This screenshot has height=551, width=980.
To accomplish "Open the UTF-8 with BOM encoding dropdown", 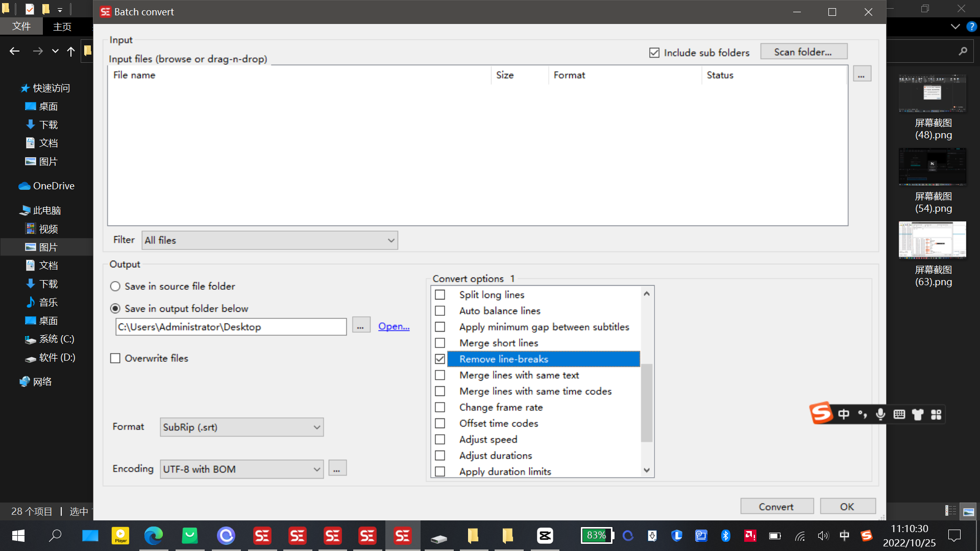I will tap(242, 469).
